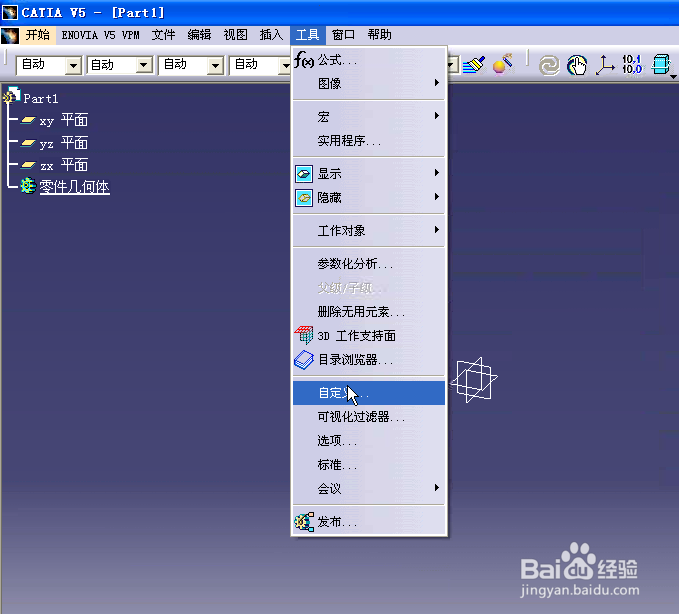Click the 隐藏 hide icon
Viewport: 679px width, 614px height.
pyautogui.click(x=304, y=198)
